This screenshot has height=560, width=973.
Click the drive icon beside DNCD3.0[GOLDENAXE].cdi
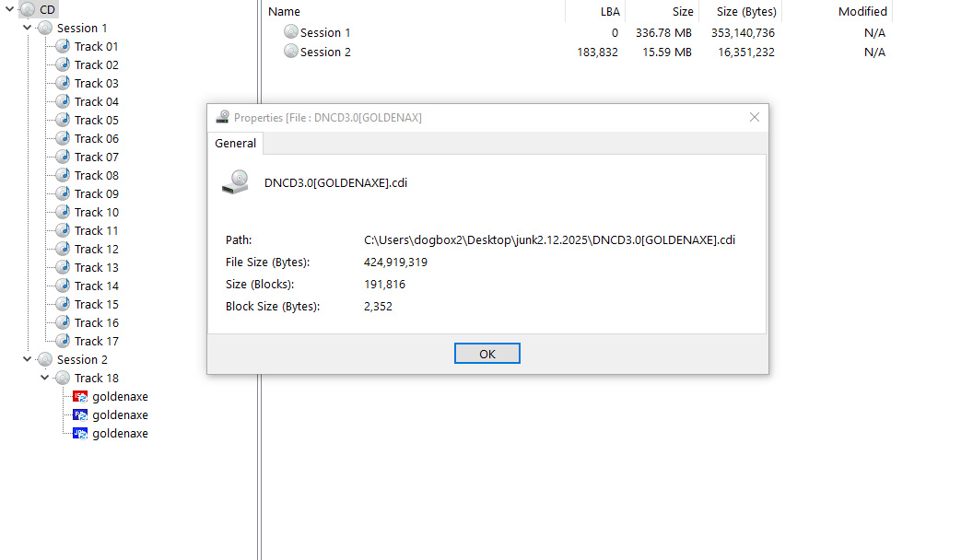point(235,182)
